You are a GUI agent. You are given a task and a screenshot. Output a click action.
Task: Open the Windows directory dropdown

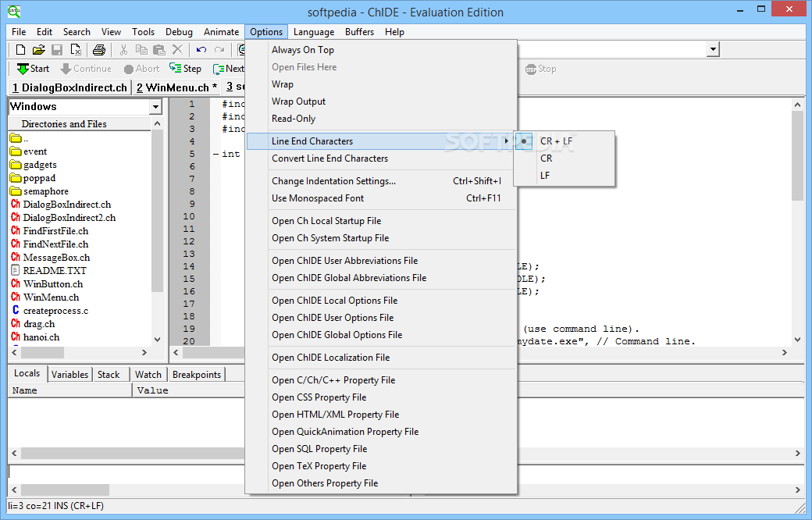pos(155,107)
